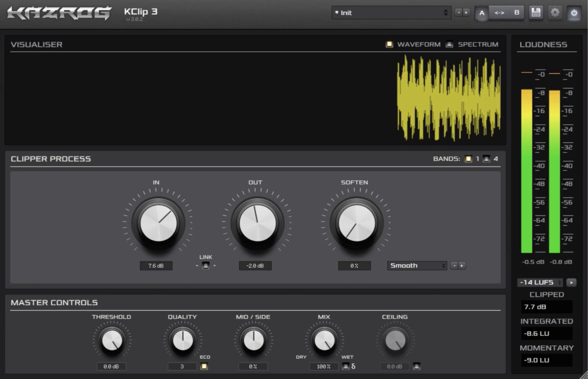This screenshot has height=379, width=588.
Task: Click the delta icon beside the mix value
Action: 353,366
